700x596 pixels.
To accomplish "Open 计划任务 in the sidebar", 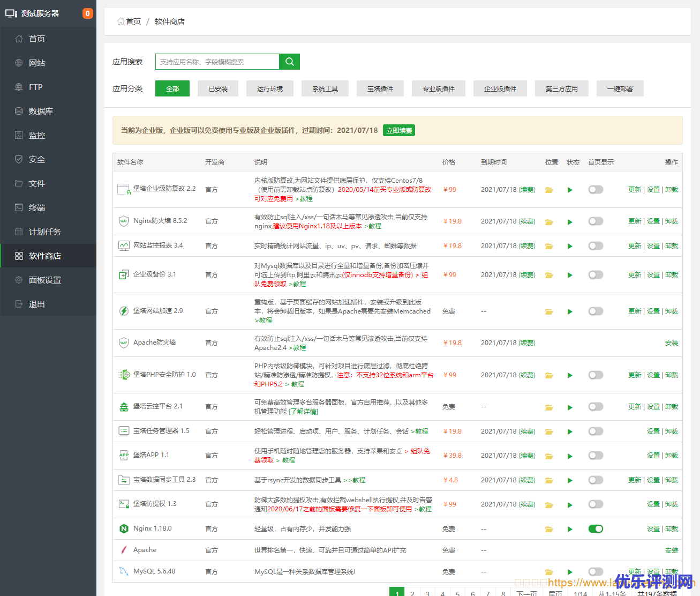I will [48, 232].
